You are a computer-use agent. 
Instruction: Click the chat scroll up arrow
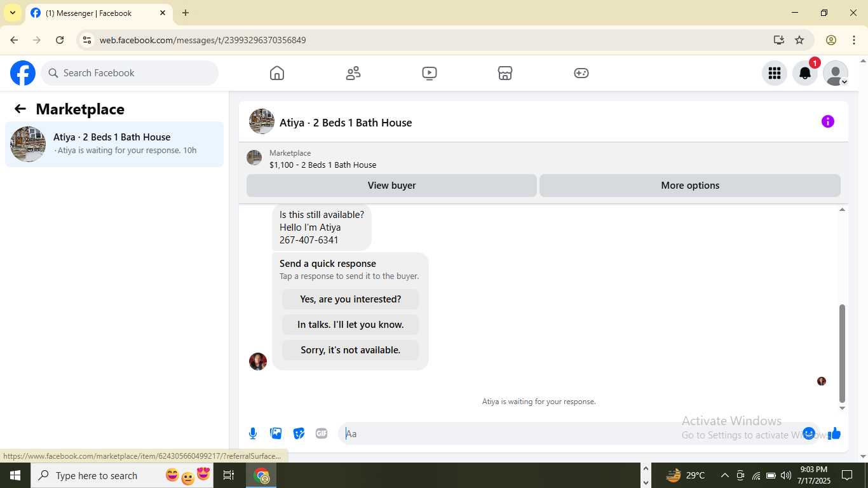pos(842,210)
